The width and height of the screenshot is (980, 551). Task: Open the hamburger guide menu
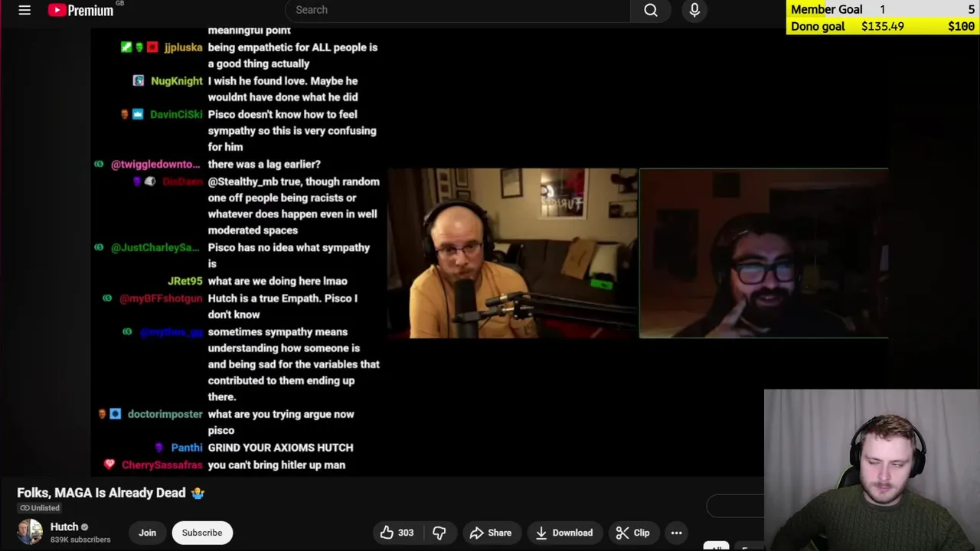(x=24, y=10)
